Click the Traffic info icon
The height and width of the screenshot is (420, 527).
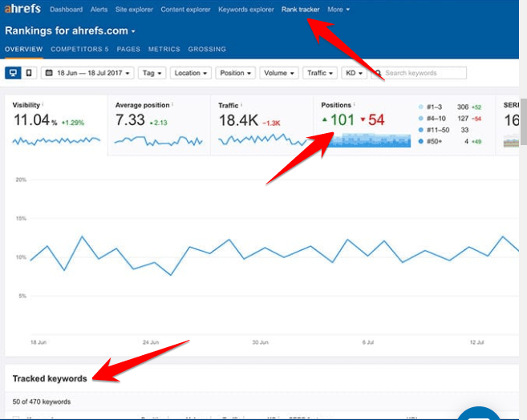(241, 104)
